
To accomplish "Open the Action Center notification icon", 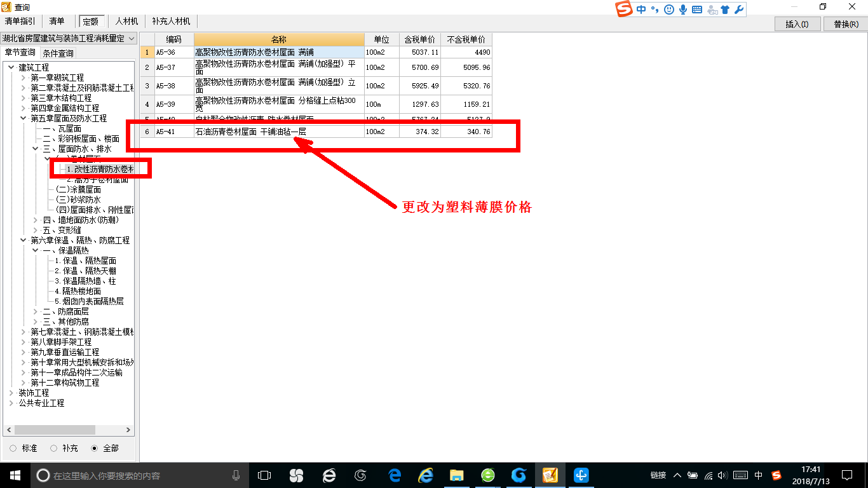I will pyautogui.click(x=847, y=475).
